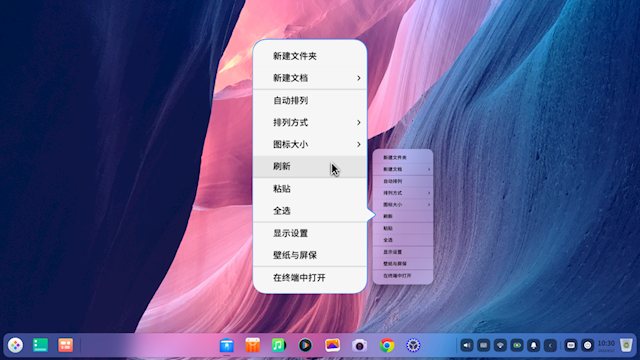Open the image viewer in the dock
The width and height of the screenshot is (640, 360).
[x=333, y=345]
